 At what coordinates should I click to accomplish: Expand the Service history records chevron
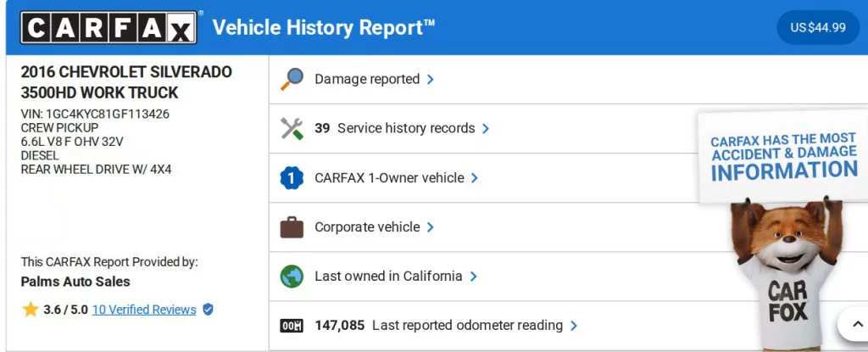tap(486, 129)
